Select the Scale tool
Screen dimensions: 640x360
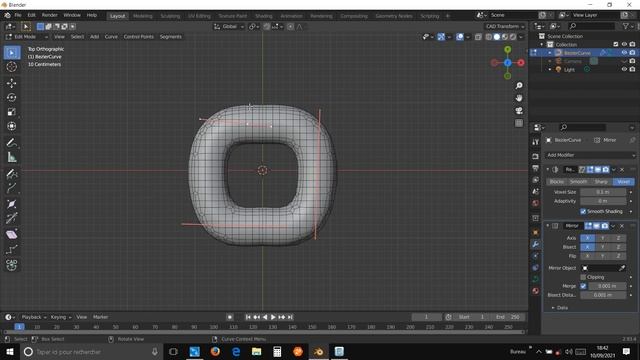coord(11,112)
